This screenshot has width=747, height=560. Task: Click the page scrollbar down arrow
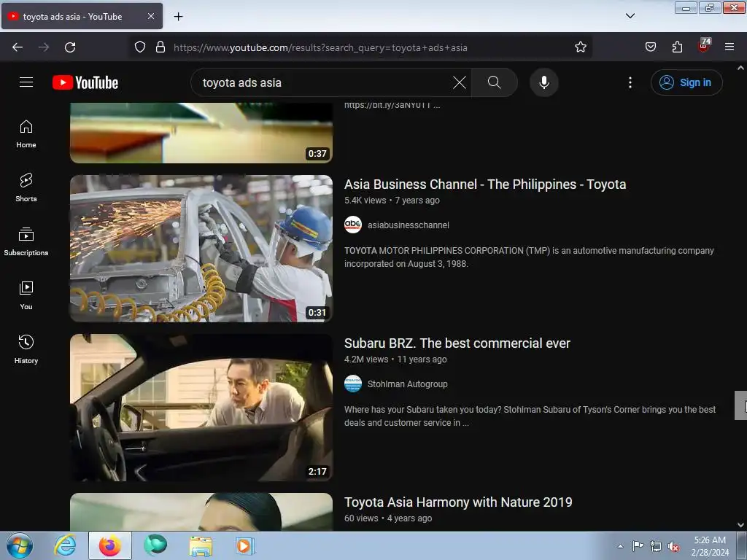741,525
